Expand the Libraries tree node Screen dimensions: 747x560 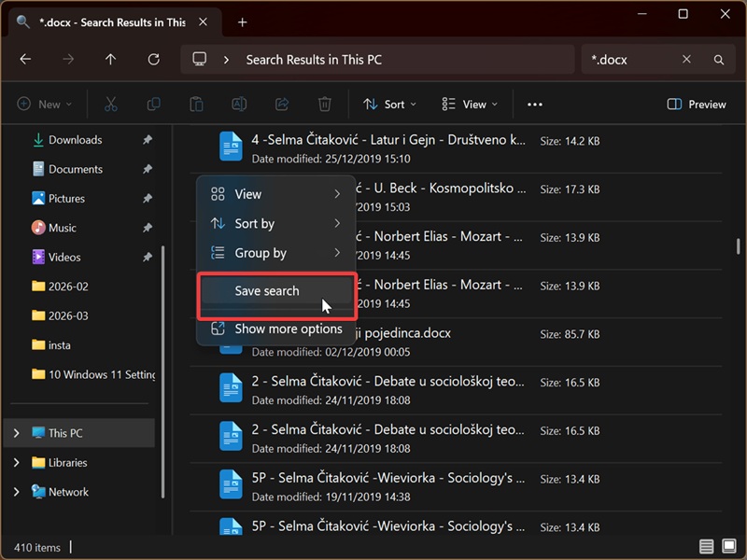(17, 462)
